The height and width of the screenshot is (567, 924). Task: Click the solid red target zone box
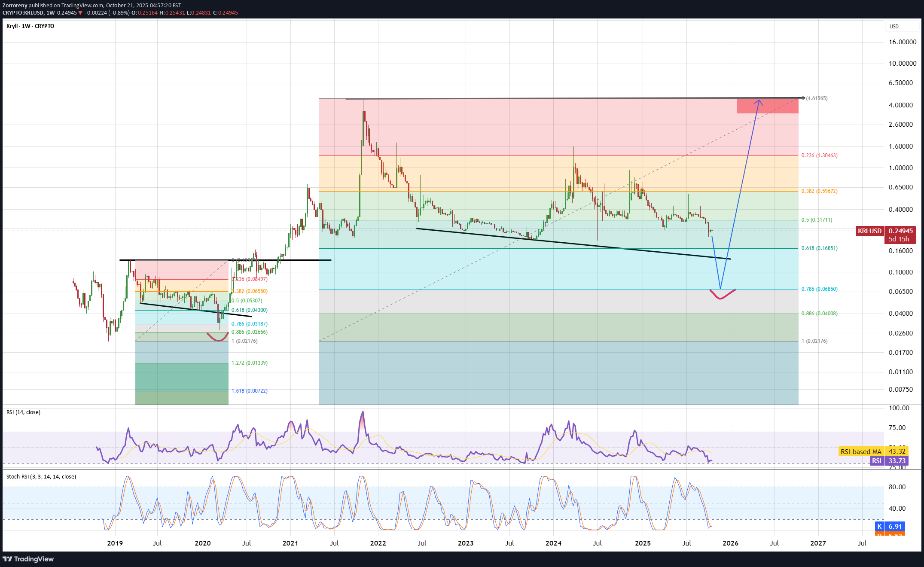tap(767, 106)
